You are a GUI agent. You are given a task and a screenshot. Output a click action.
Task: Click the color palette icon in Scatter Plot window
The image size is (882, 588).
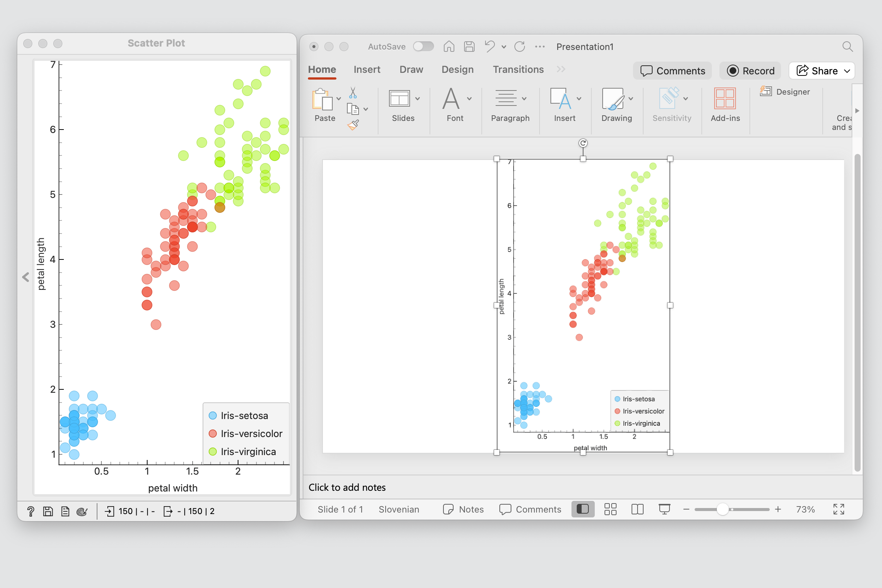82,511
